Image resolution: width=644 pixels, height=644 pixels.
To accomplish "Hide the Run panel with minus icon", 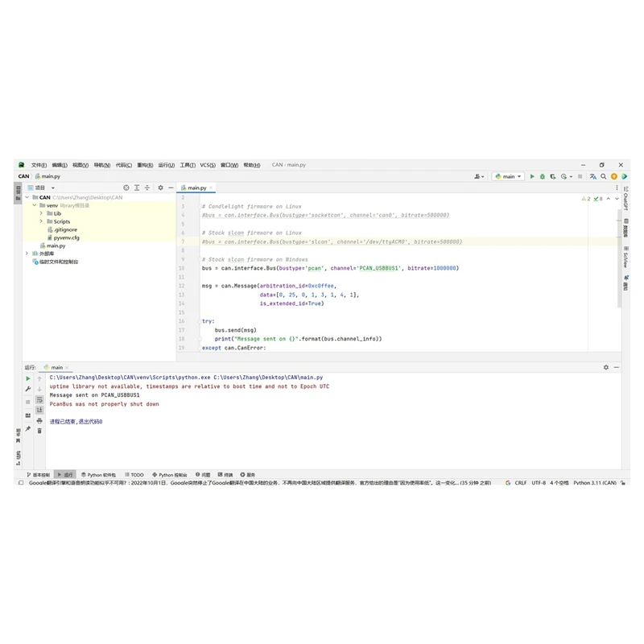I will coord(617,367).
